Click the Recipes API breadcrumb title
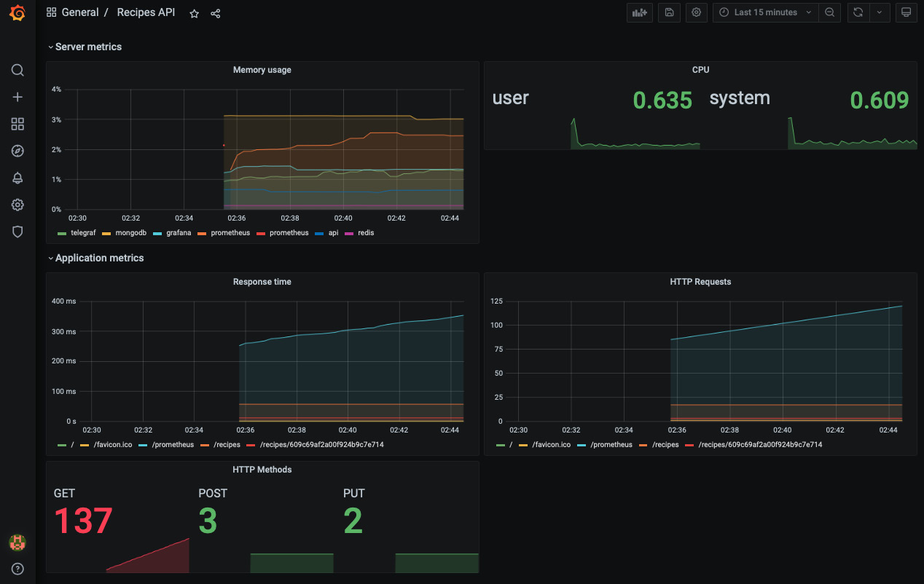The height and width of the screenshot is (584, 924). (146, 12)
